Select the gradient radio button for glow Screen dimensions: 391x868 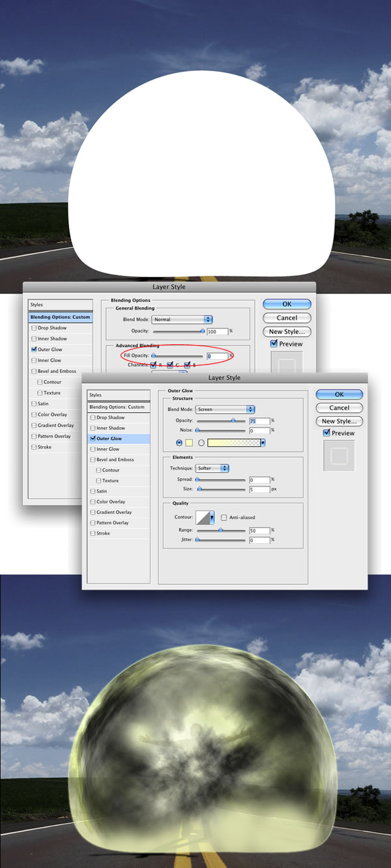(x=201, y=443)
